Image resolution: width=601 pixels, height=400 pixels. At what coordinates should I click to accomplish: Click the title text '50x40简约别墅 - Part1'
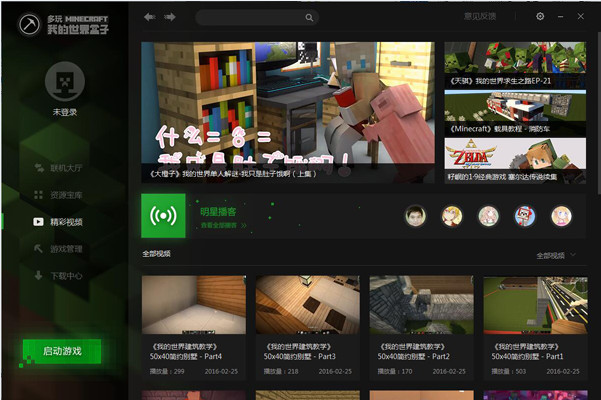[527, 356]
